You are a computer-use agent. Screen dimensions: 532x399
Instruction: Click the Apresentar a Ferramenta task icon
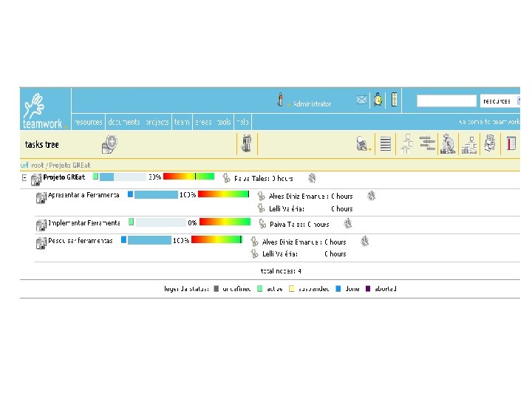[x=41, y=197]
